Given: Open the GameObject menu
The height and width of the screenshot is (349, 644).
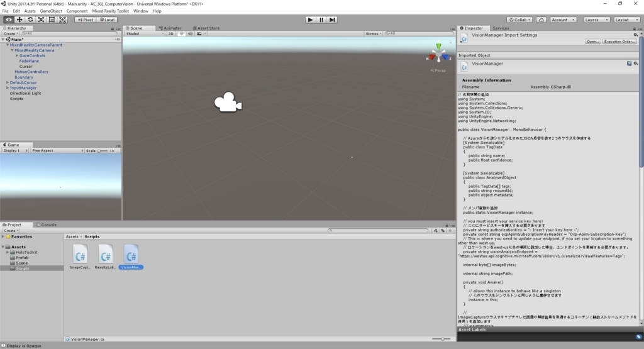Looking at the screenshot, I should pyautogui.click(x=51, y=11).
